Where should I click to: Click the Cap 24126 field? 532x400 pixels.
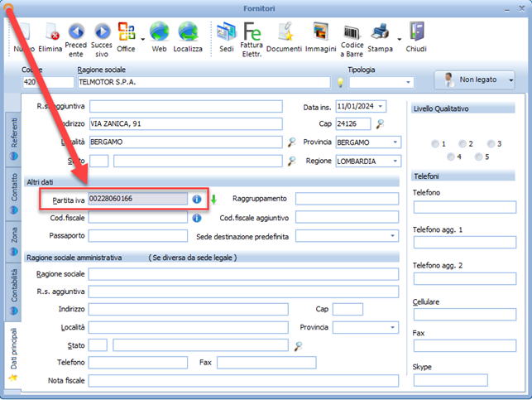pyautogui.click(x=353, y=124)
